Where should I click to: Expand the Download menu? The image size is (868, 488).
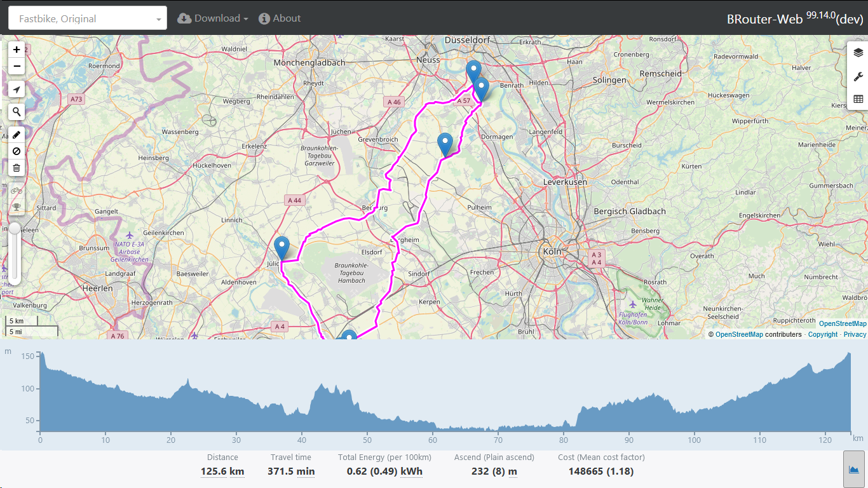coord(213,18)
